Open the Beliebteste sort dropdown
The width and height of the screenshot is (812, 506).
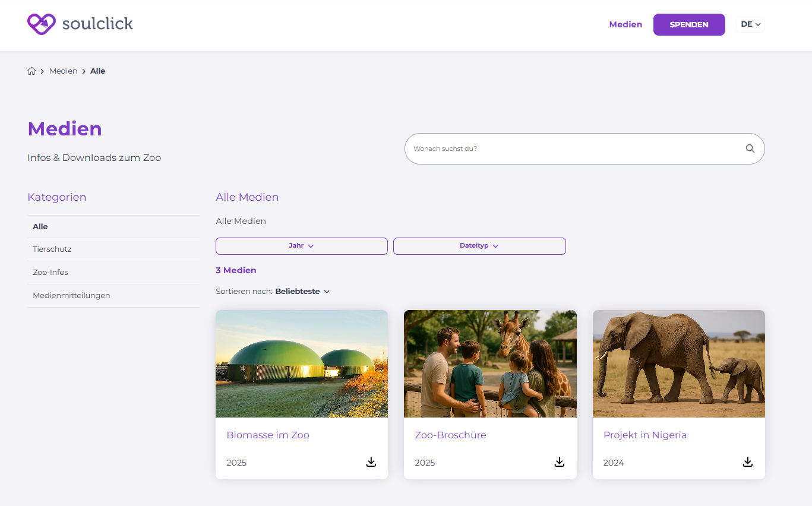pyautogui.click(x=302, y=292)
